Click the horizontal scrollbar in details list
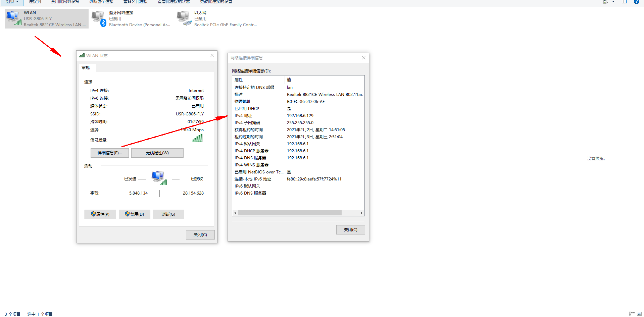The width and height of the screenshot is (644, 317). coord(290,213)
